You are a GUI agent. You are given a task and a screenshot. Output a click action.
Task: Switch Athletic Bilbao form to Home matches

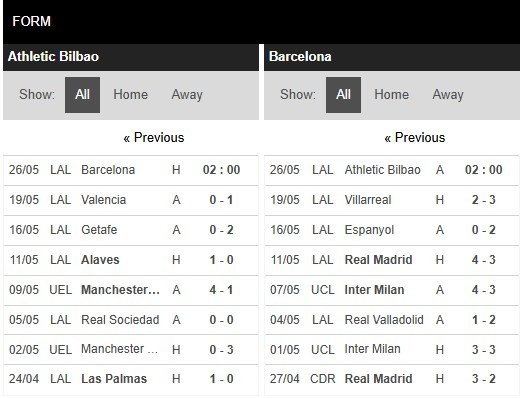point(130,95)
